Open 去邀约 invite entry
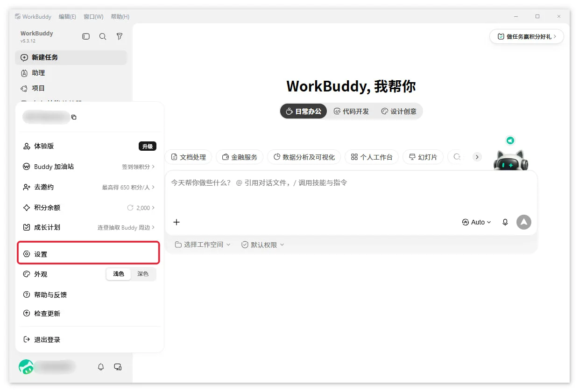 pyautogui.click(x=89, y=187)
